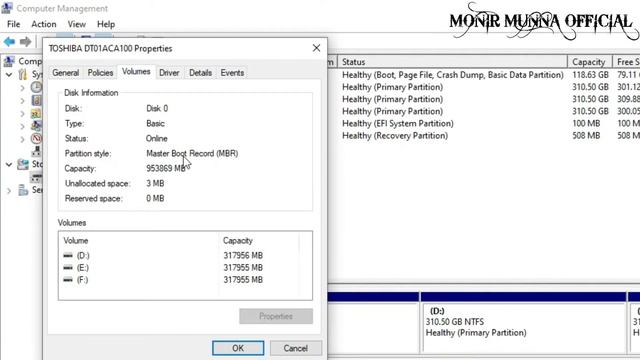Click the Volume column header in Volumes list
640x360 pixels.
pyautogui.click(x=138, y=241)
